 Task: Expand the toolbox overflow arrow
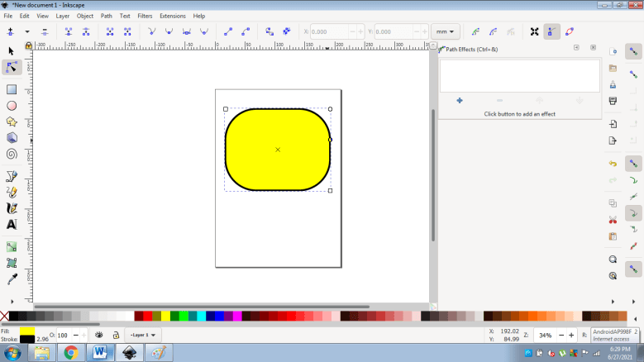(12, 302)
